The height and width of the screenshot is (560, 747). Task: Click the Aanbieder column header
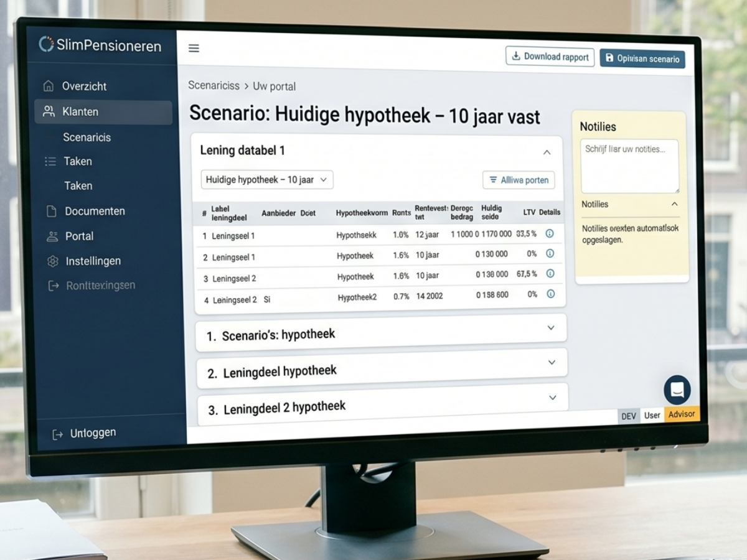278,213
